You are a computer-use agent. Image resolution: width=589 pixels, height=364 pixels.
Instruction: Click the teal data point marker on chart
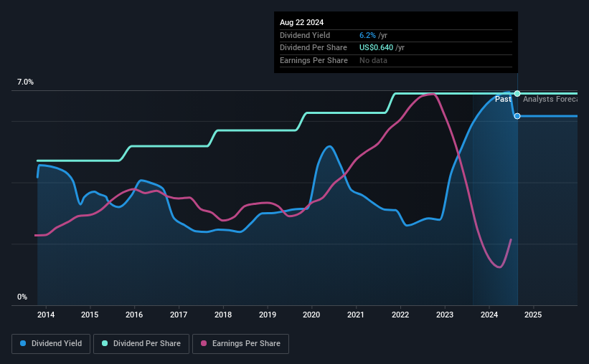[517, 93]
